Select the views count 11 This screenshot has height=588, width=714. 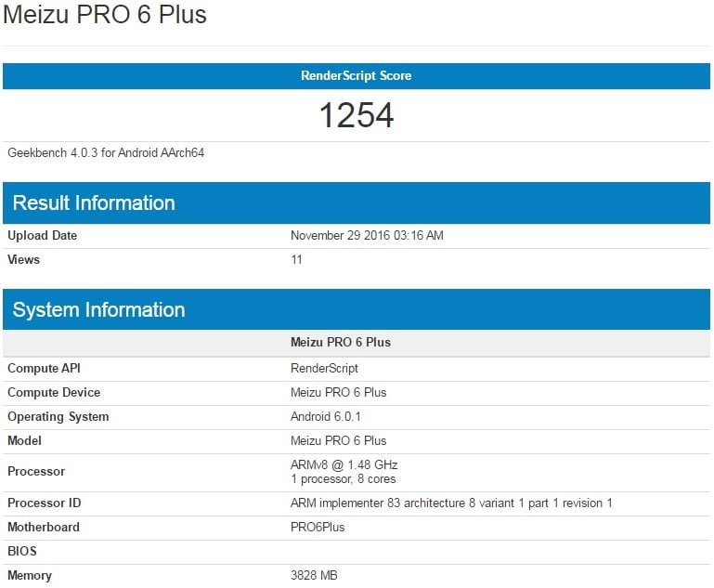click(296, 259)
